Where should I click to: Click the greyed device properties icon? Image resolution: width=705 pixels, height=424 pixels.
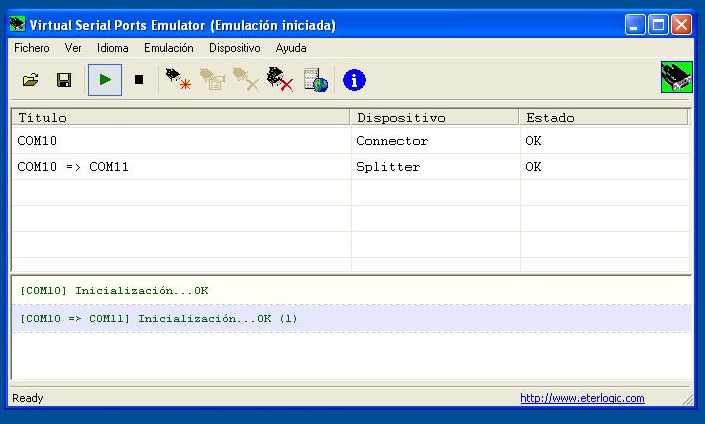click(212, 80)
